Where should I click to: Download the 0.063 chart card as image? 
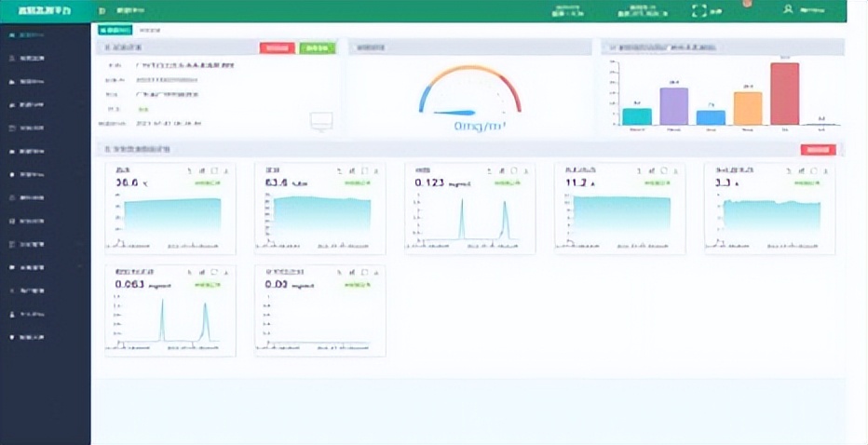coord(226,273)
